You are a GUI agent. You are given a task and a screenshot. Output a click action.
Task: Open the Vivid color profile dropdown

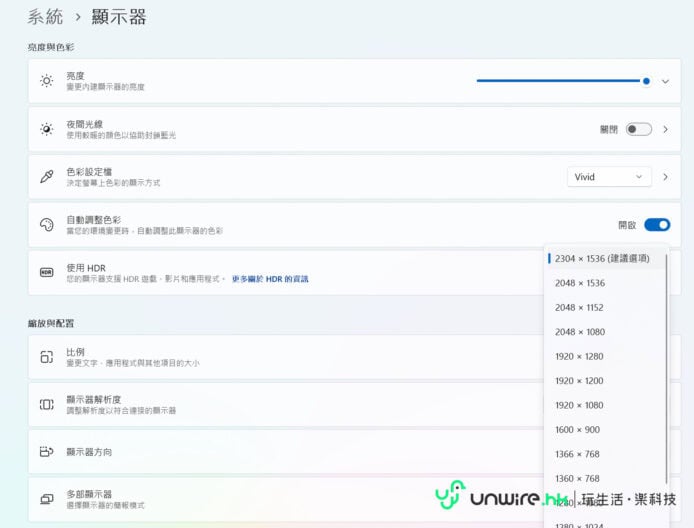(x=609, y=177)
